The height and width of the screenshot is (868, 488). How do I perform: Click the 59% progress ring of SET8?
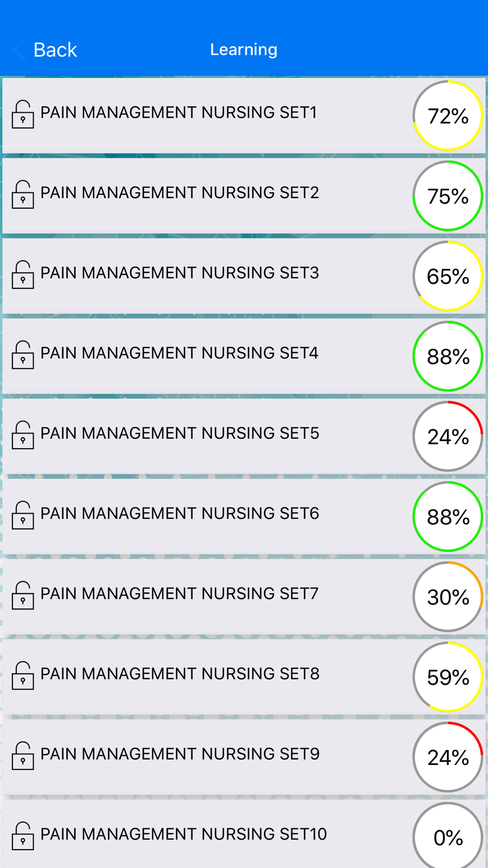(448, 677)
